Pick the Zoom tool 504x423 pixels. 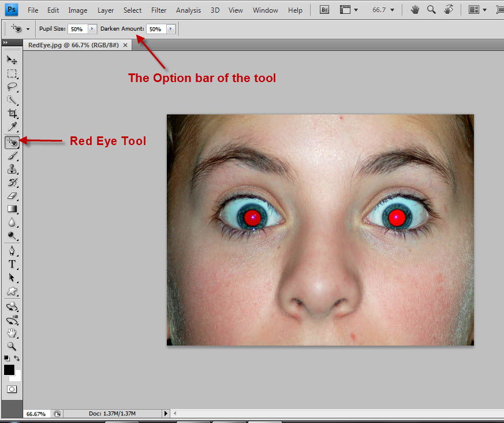click(12, 346)
